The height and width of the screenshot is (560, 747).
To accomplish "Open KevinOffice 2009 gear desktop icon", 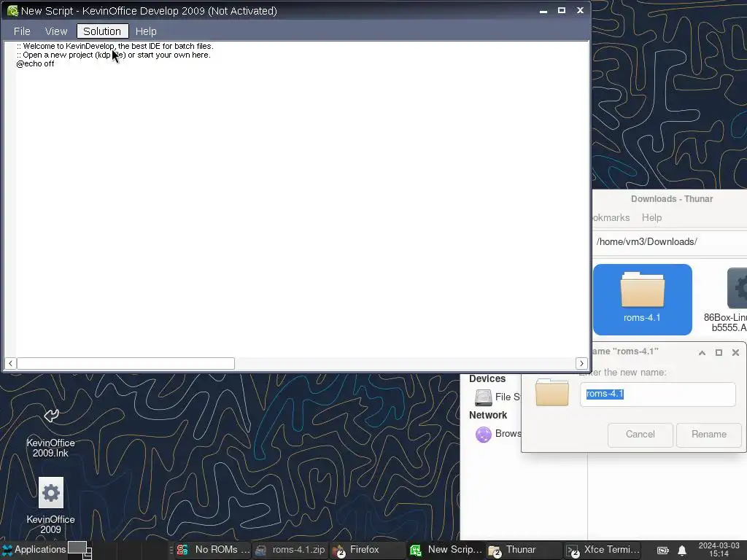I will pyautogui.click(x=50, y=506).
